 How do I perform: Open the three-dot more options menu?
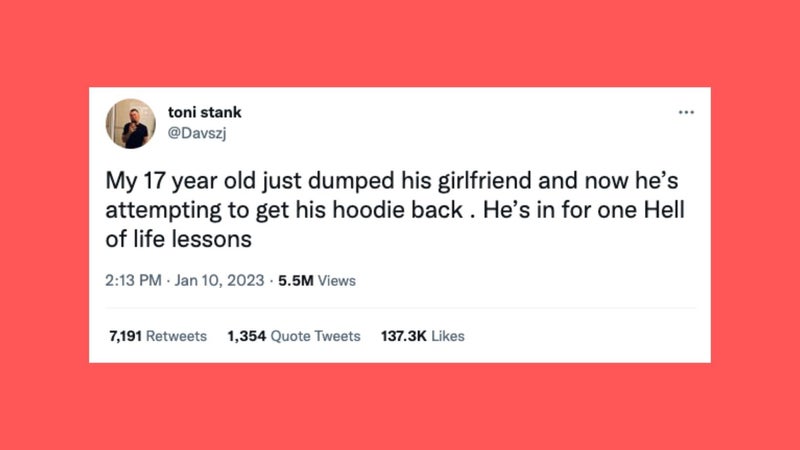click(686, 112)
